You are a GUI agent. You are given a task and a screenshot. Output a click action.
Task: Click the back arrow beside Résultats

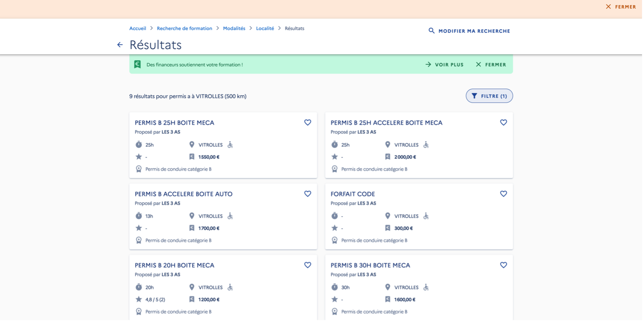click(x=120, y=45)
